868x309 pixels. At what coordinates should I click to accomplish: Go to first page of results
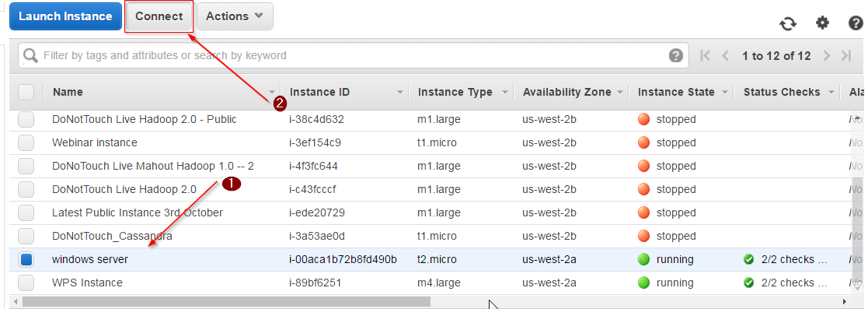pyautogui.click(x=706, y=55)
